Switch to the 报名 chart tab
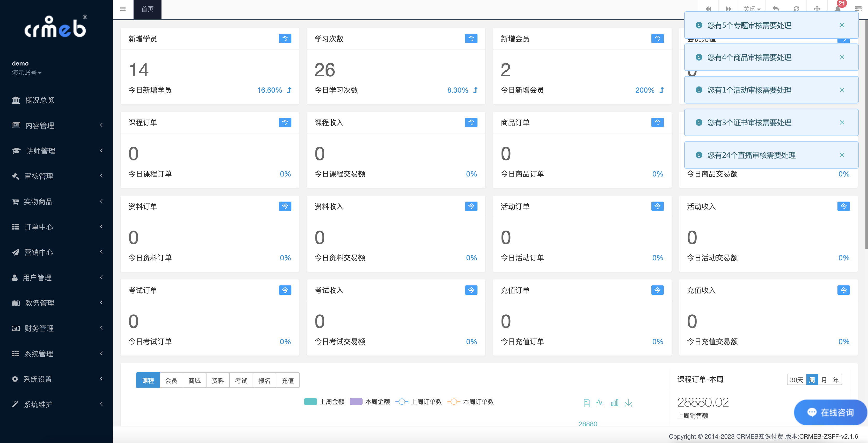This screenshot has width=868, height=443. [x=264, y=381]
